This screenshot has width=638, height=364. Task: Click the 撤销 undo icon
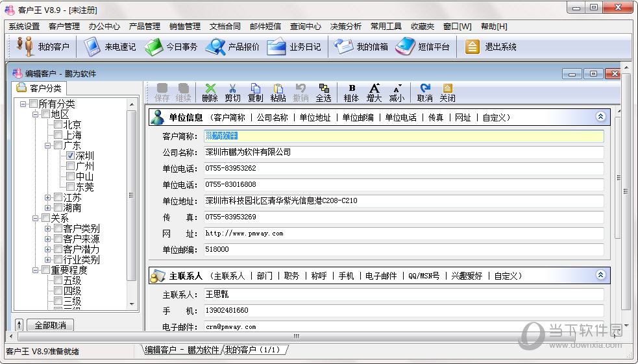(301, 93)
